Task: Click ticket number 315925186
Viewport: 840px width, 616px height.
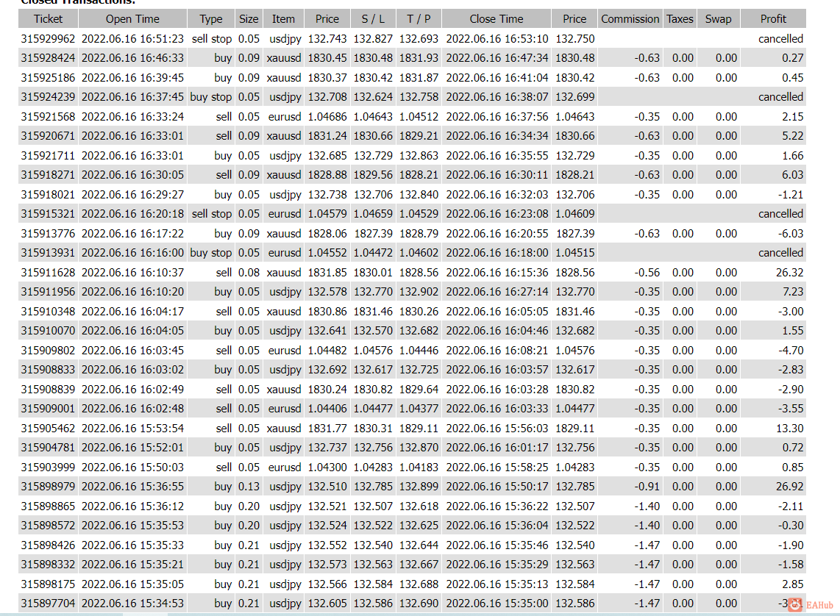Action: tap(49, 78)
